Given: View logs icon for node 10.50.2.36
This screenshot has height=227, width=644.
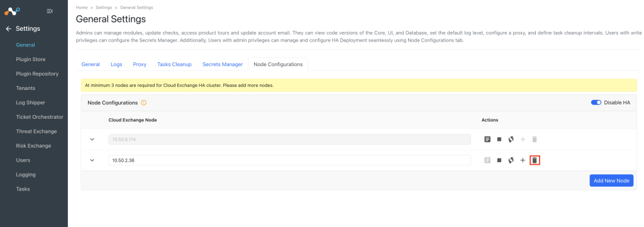Looking at the screenshot, I should (487, 160).
